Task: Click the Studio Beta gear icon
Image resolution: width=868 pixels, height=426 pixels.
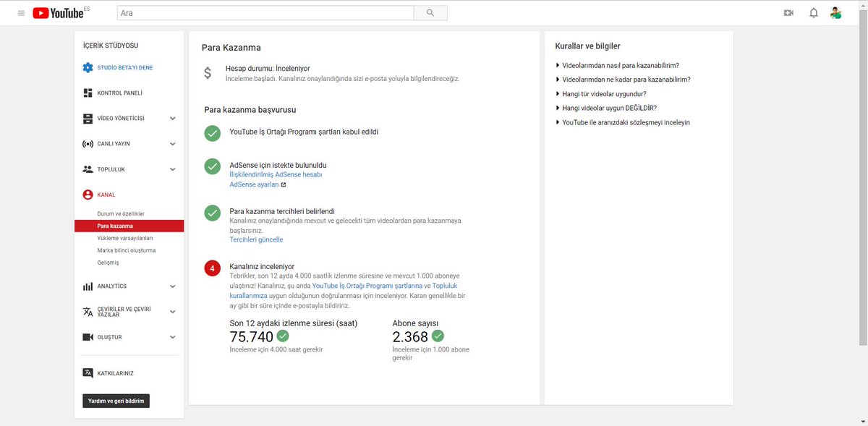Action: point(88,67)
